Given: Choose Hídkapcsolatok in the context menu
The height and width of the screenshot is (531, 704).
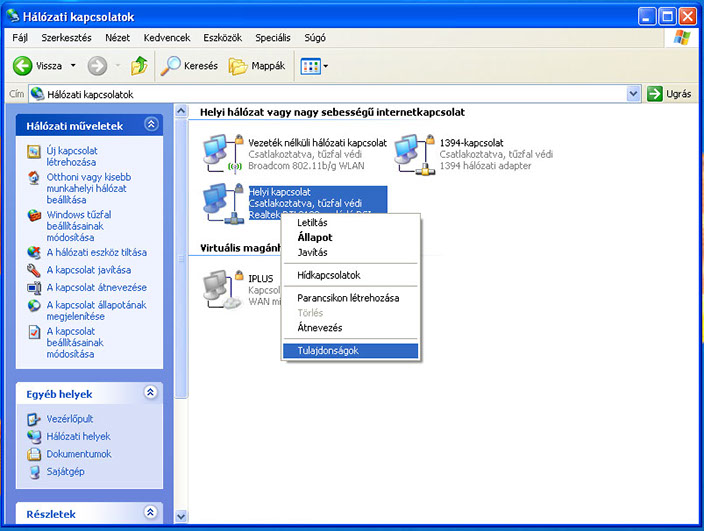Looking at the screenshot, I should (351, 275).
